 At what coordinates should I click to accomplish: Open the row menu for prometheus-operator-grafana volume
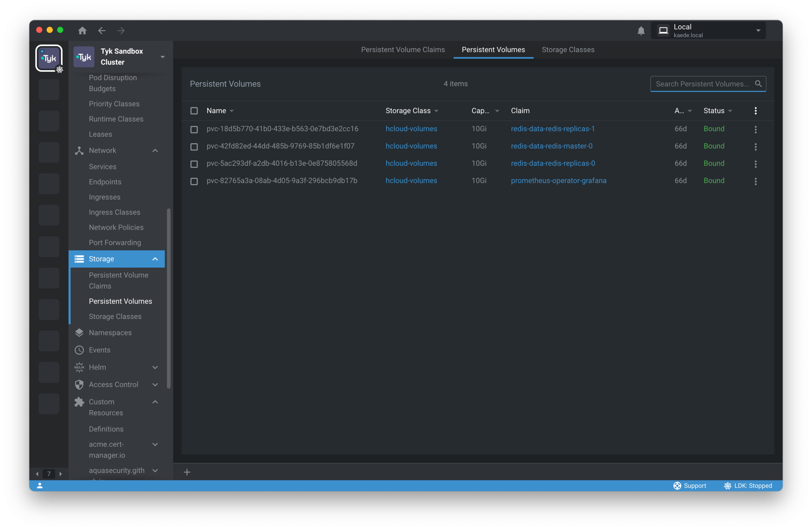coord(756,181)
